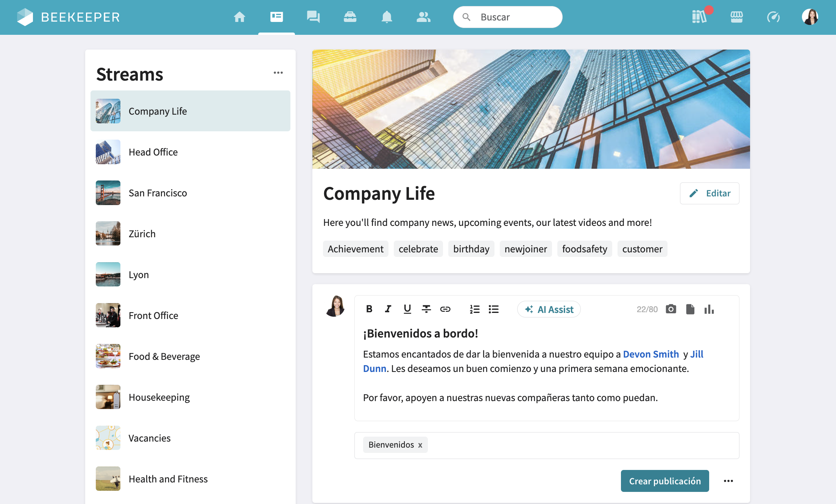836x504 pixels.
Task: Click the Crear publicación button
Action: (x=664, y=481)
